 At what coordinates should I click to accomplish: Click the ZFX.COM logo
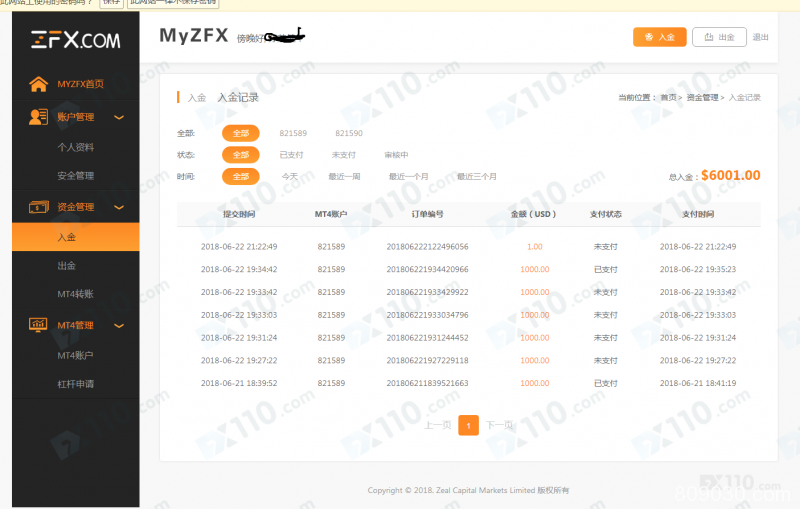coord(76,40)
